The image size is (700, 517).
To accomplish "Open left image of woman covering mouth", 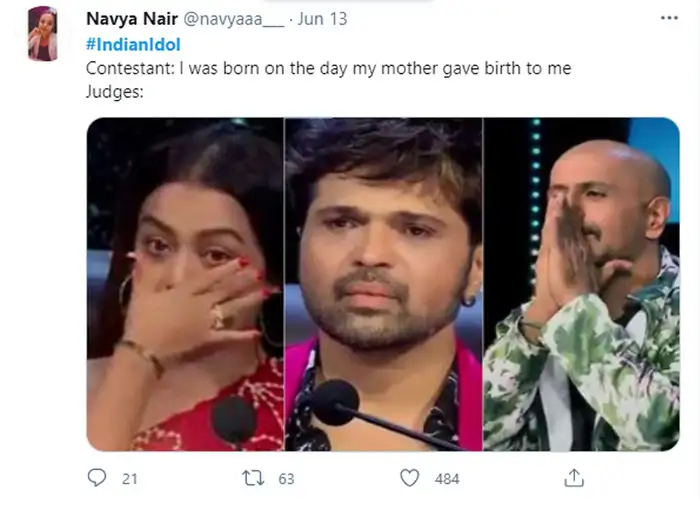I will [x=185, y=284].
